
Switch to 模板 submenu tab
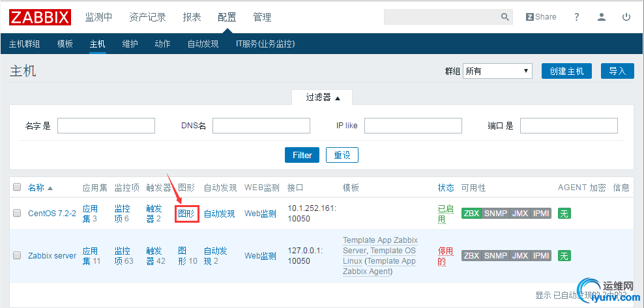coord(65,44)
